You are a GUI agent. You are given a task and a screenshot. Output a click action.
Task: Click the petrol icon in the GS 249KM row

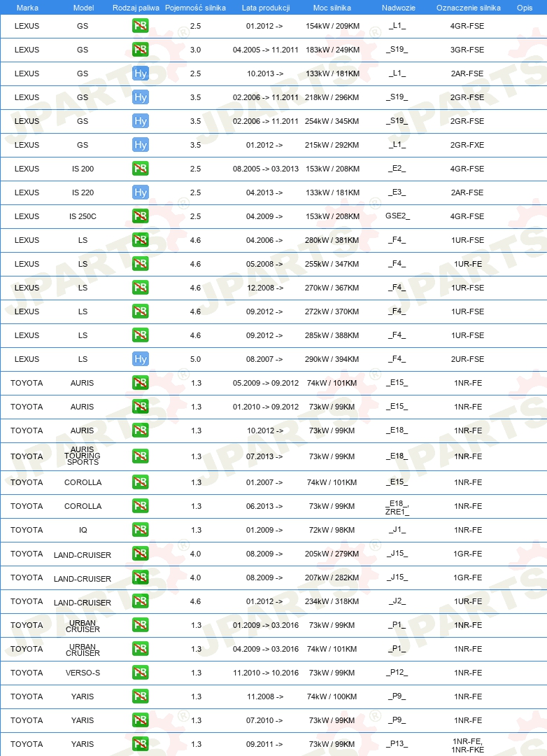click(140, 49)
